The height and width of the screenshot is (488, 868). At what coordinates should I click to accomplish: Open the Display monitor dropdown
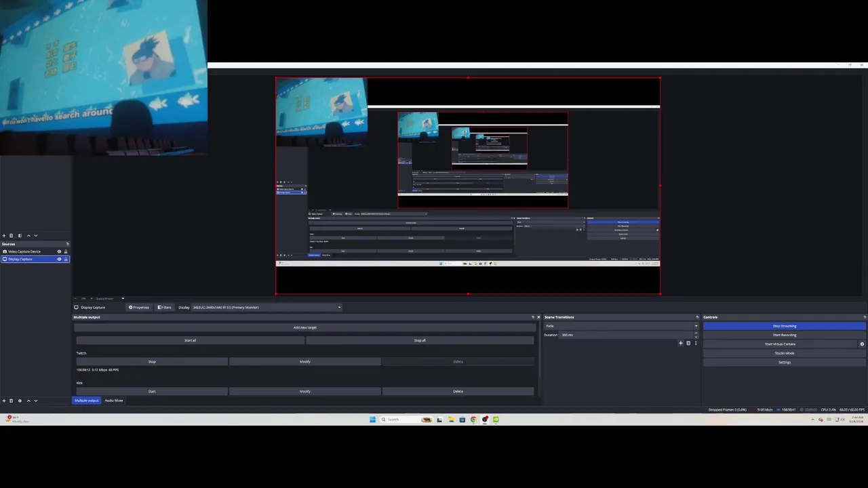tap(267, 307)
